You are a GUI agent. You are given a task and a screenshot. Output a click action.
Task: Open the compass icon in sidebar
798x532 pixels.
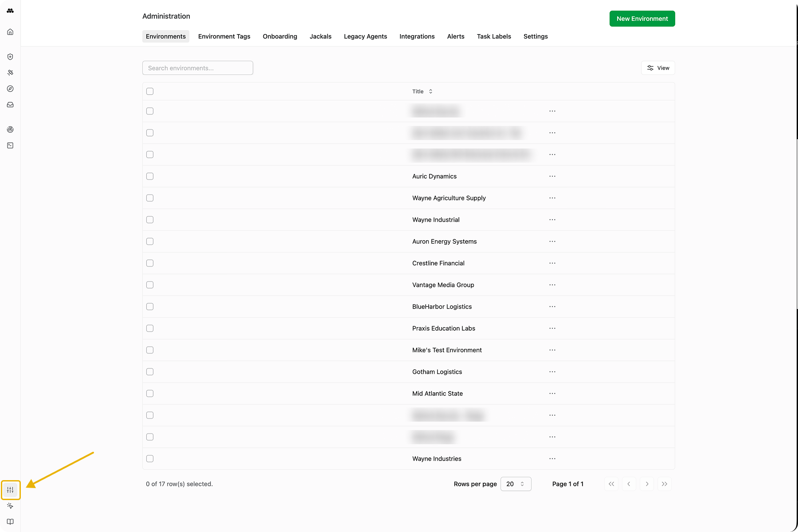tap(10, 89)
